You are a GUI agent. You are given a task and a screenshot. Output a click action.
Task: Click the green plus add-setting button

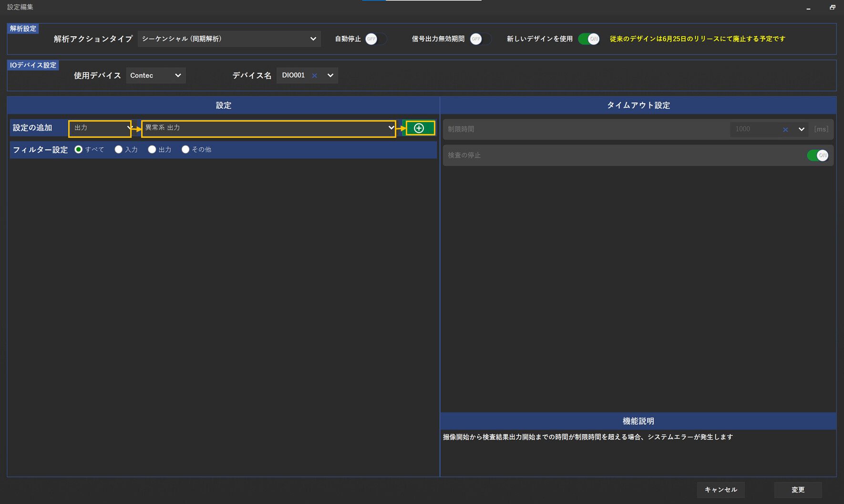click(420, 128)
